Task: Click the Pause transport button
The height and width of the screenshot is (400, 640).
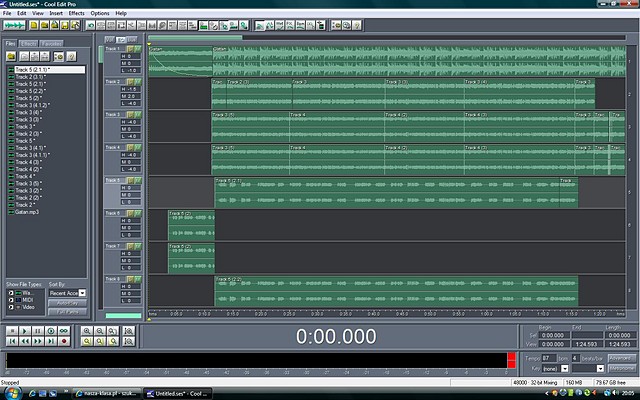Action: [x=38, y=331]
